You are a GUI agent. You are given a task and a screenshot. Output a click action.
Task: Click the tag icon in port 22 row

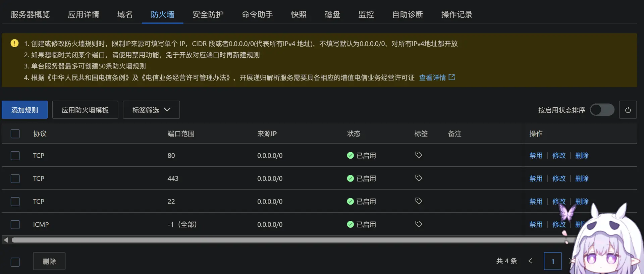click(x=419, y=201)
